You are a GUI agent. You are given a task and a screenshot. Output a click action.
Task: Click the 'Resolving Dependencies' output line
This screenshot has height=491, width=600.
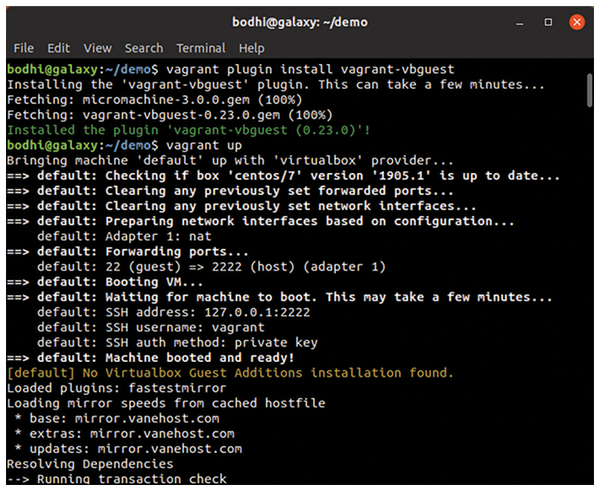point(90,464)
